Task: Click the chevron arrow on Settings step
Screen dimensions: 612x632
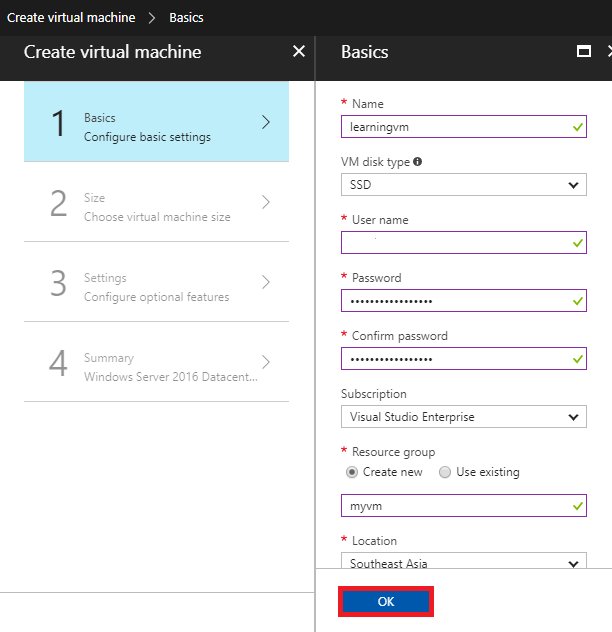Action: pos(266,282)
